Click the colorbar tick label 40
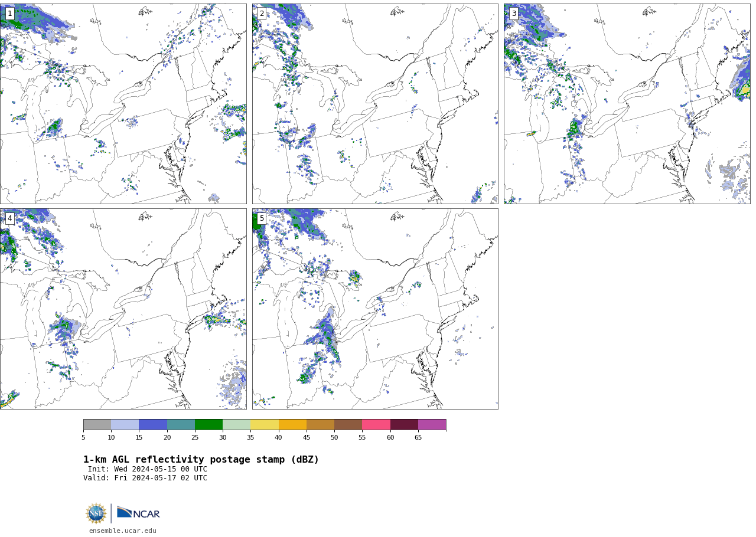This screenshot has height=537, width=756. pyautogui.click(x=278, y=437)
